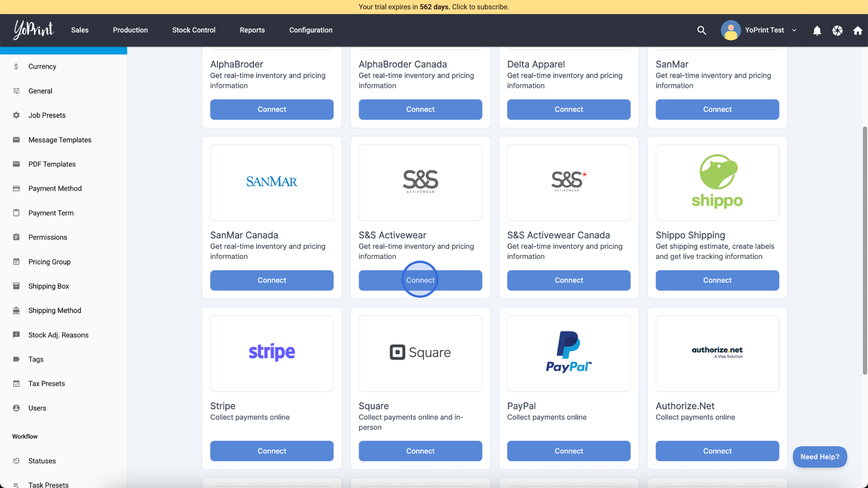Click the General sliders icon

[x=16, y=91]
